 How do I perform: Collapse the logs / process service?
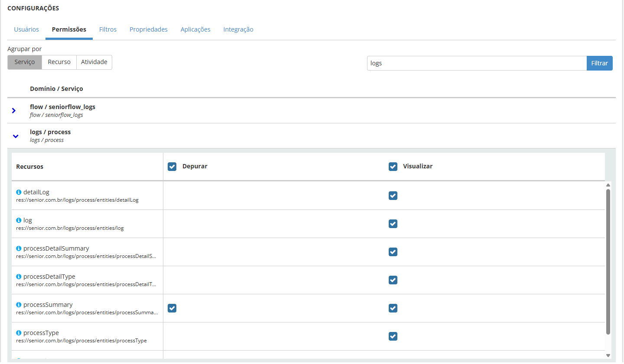pyautogui.click(x=16, y=136)
